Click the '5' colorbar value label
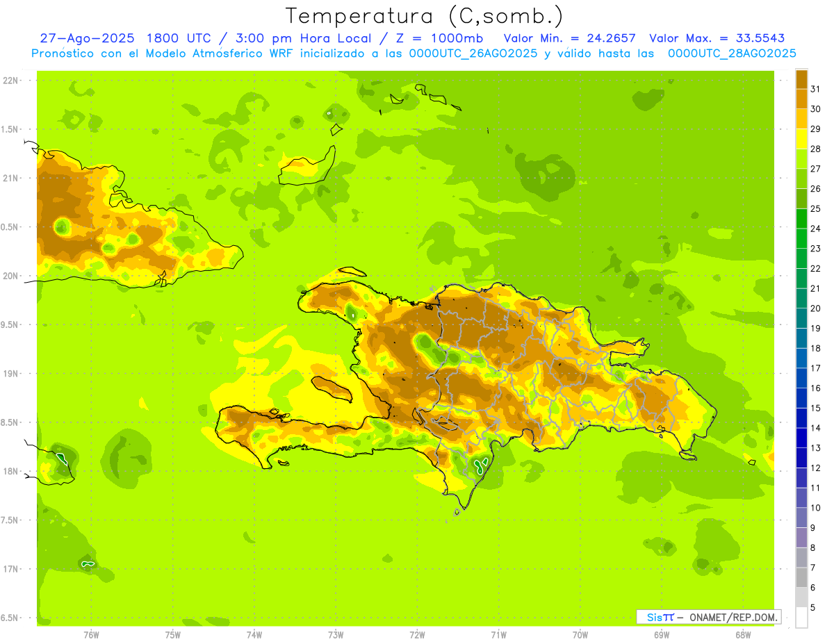Image resolution: width=834 pixels, height=644 pixels. tap(812, 608)
